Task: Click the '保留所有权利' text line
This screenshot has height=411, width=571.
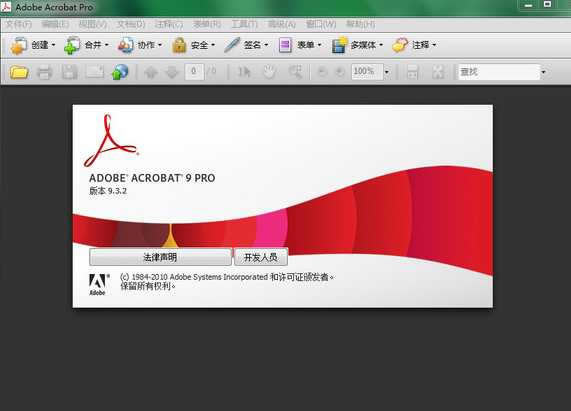Action: [148, 286]
